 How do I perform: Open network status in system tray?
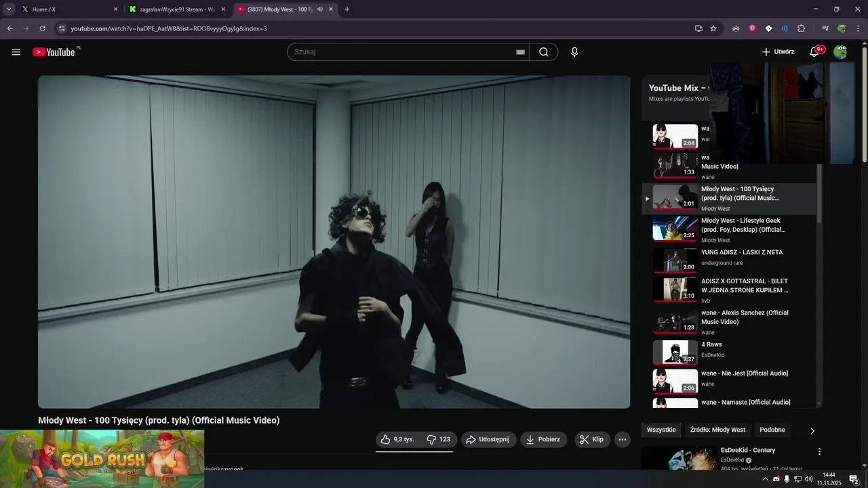coord(798,479)
